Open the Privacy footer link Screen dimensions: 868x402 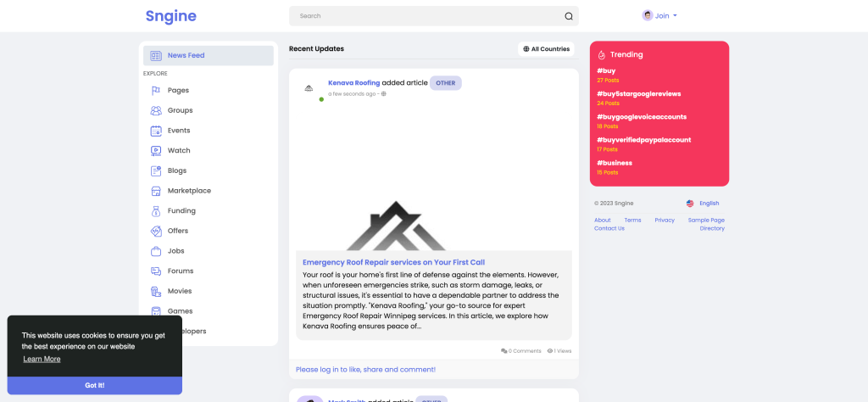665,220
